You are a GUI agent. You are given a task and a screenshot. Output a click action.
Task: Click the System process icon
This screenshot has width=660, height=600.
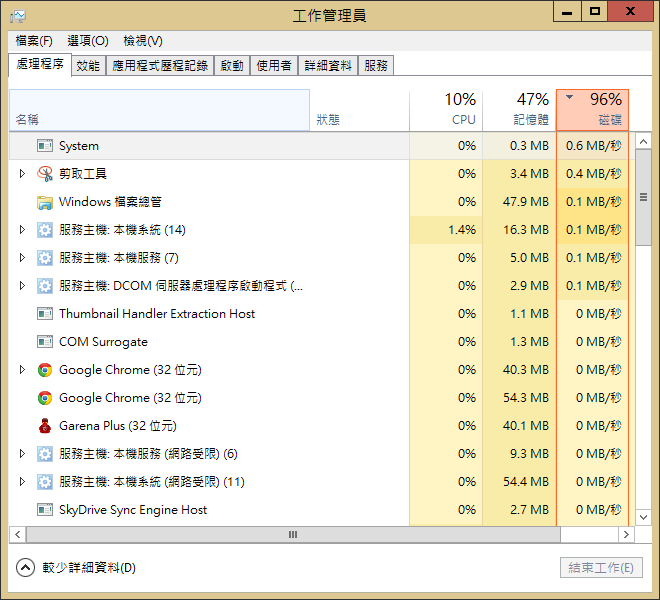(45, 146)
